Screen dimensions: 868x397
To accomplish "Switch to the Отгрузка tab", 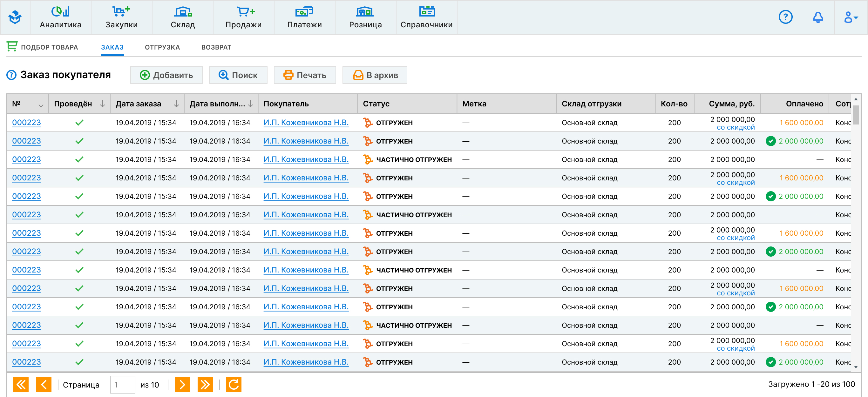I will [x=162, y=47].
